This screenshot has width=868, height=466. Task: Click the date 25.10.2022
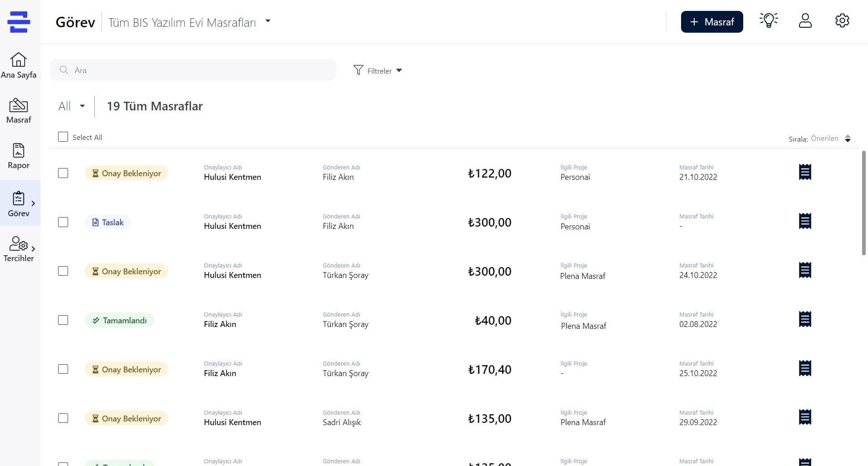[x=698, y=373]
